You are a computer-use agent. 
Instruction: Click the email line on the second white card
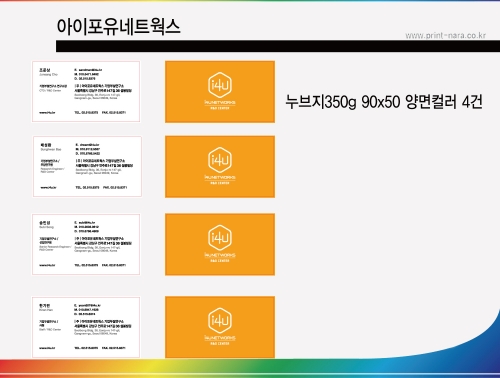[x=87, y=145]
